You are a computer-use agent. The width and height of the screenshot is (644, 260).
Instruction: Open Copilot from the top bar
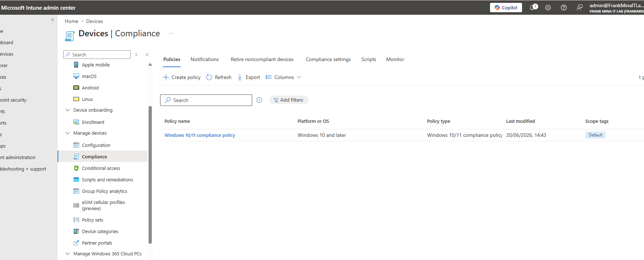[506, 8]
